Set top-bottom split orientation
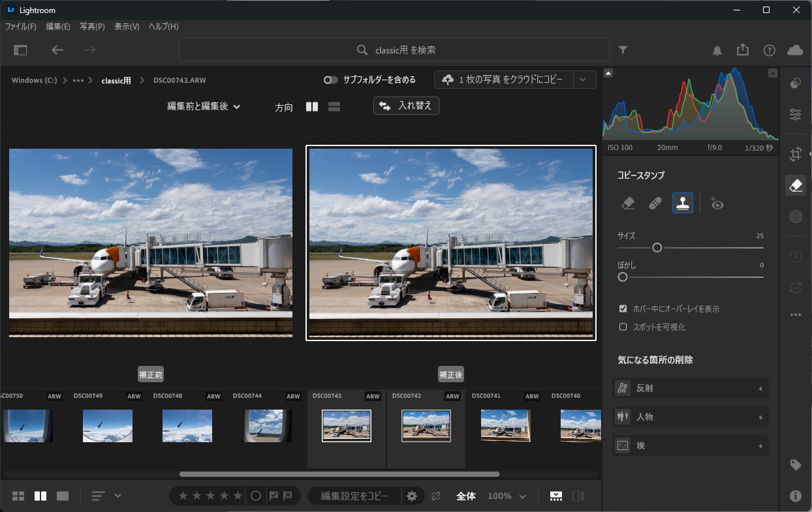This screenshot has height=512, width=812. coord(334,107)
